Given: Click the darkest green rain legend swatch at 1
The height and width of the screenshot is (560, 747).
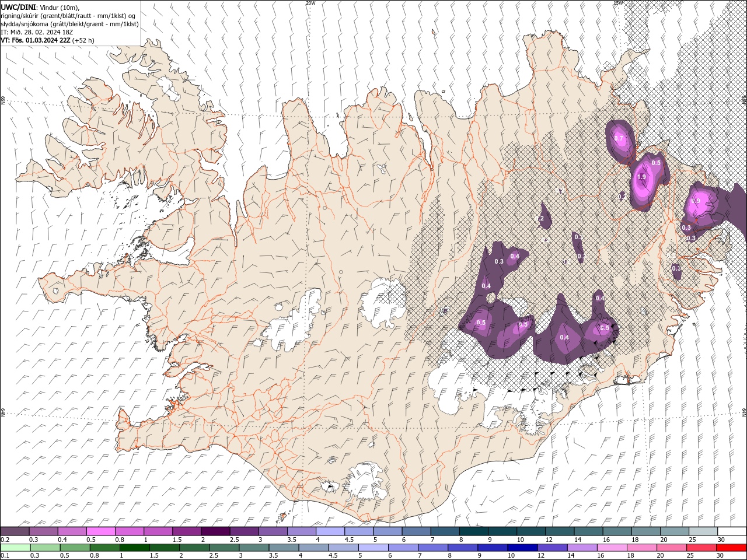Looking at the screenshot, I should tap(134, 548).
